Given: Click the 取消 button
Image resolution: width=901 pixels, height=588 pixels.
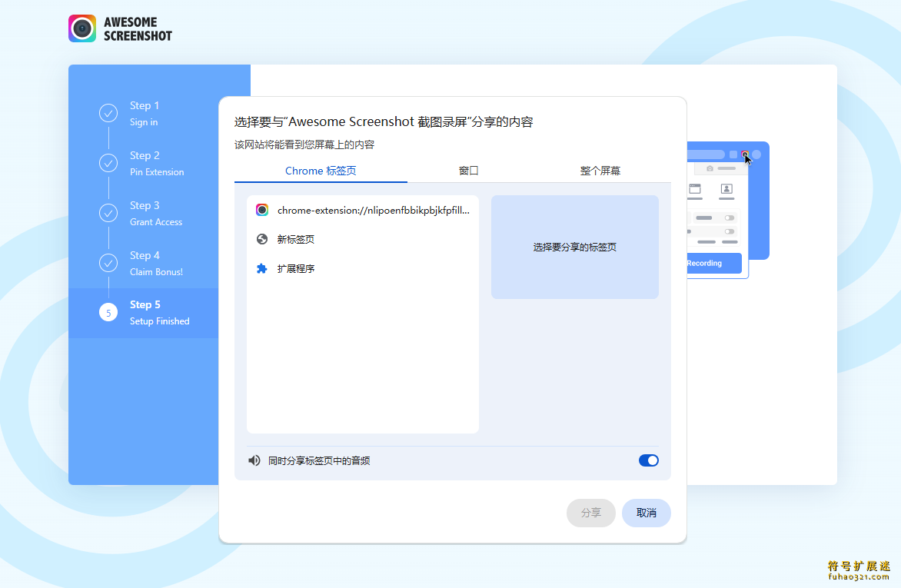Looking at the screenshot, I should pyautogui.click(x=647, y=513).
